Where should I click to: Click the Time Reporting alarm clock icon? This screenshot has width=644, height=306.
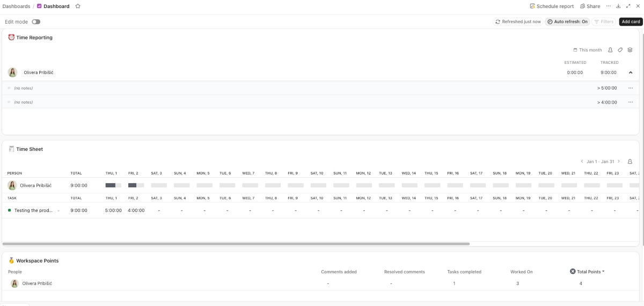click(x=11, y=38)
